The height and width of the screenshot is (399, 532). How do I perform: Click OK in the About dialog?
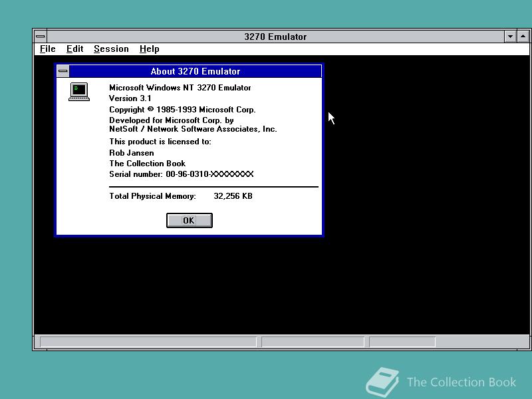190,221
